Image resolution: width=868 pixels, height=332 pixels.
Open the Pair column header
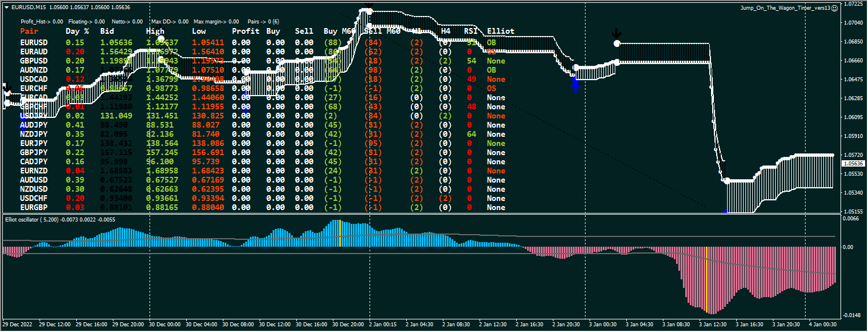(x=29, y=31)
